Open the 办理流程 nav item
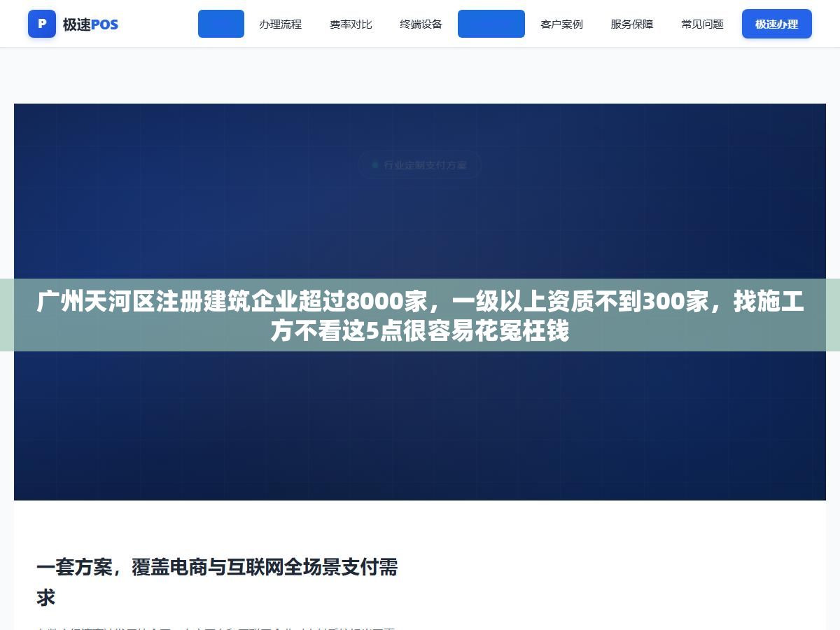 tap(280, 24)
